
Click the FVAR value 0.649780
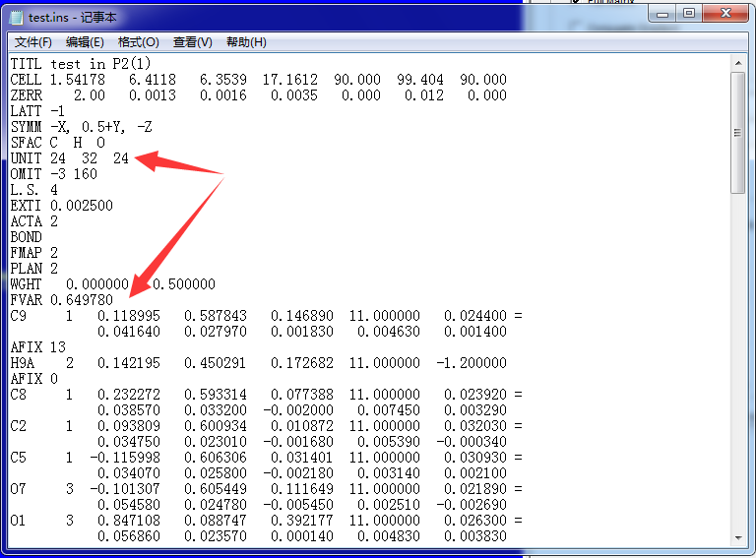pos(82,300)
